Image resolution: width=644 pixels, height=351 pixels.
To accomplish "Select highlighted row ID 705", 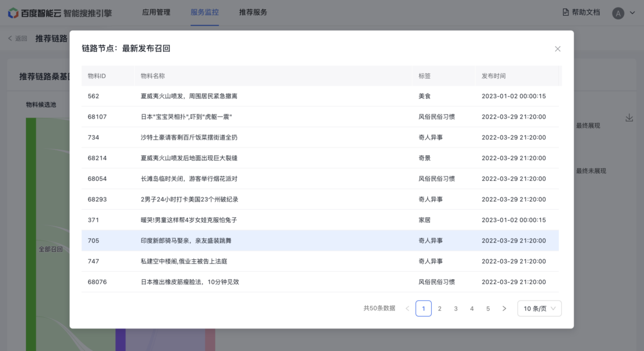I will [320, 241].
